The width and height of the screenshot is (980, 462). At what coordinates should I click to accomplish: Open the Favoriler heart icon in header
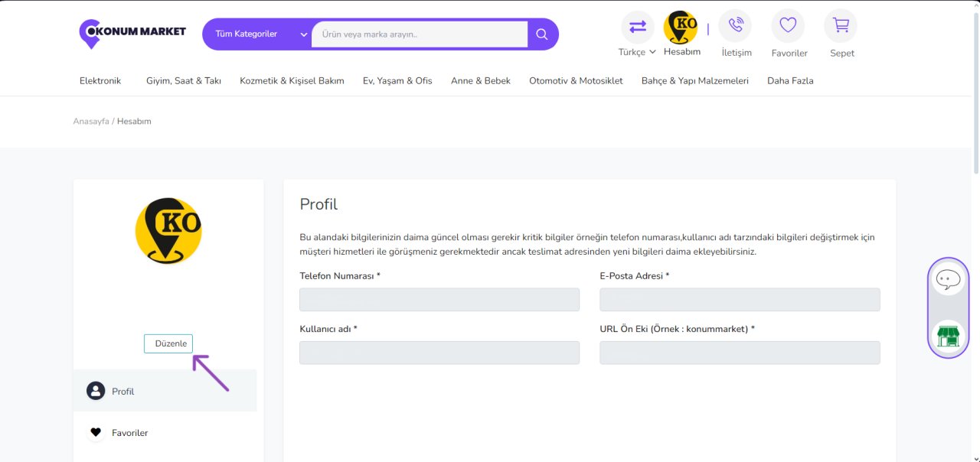(x=789, y=26)
